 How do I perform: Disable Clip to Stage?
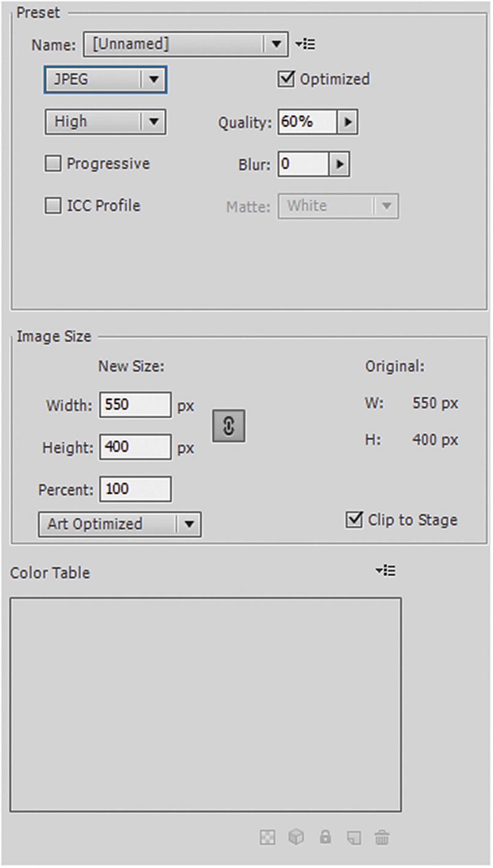tap(354, 521)
